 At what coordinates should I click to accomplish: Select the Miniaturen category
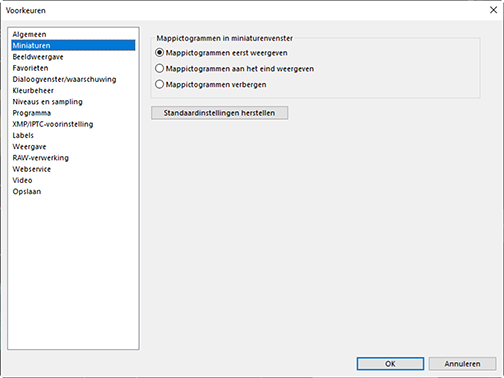[x=73, y=45]
